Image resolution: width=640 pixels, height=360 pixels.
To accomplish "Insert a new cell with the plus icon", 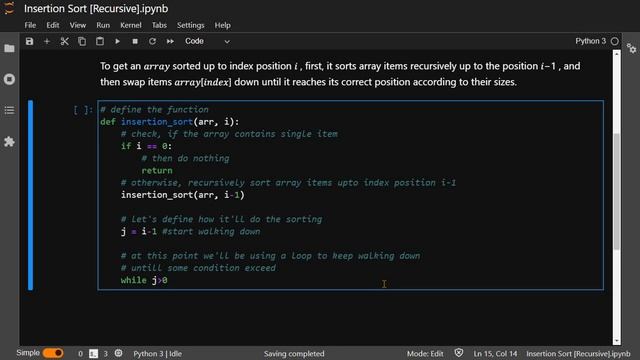I will (47, 41).
